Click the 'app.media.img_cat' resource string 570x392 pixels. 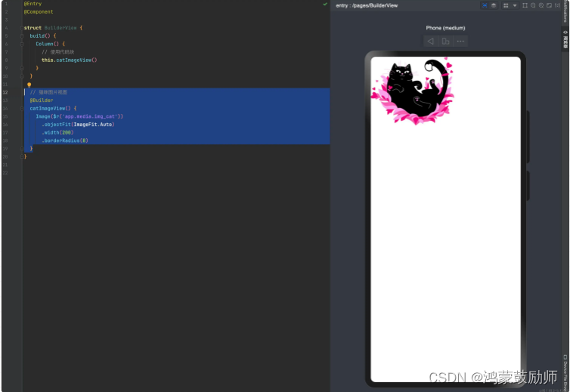pyautogui.click(x=90, y=116)
